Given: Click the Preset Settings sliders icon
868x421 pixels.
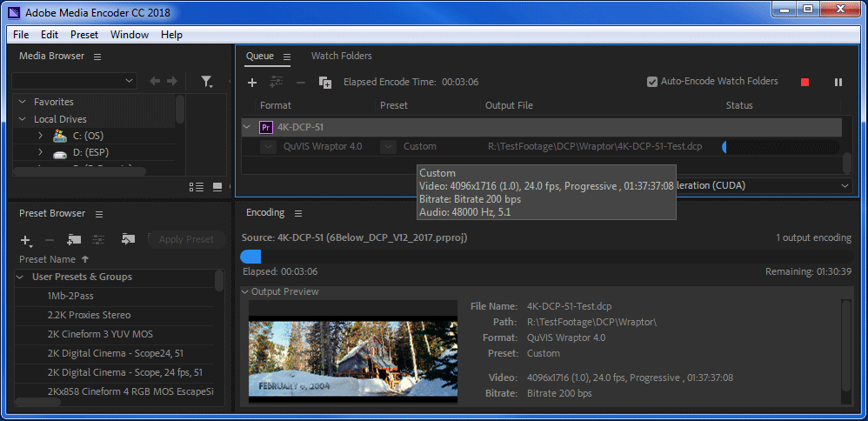Looking at the screenshot, I should (x=98, y=239).
